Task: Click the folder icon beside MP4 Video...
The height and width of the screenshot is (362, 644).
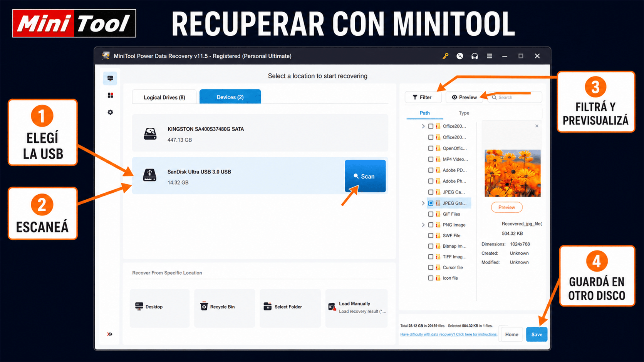Action: tap(438, 159)
